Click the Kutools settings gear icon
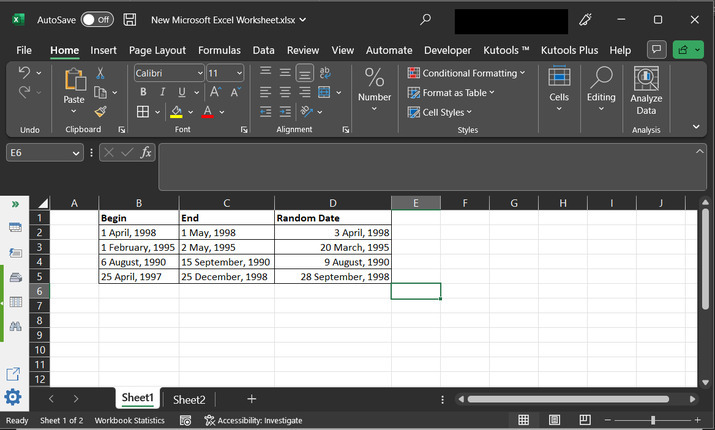This screenshot has height=430, width=715. (x=14, y=398)
